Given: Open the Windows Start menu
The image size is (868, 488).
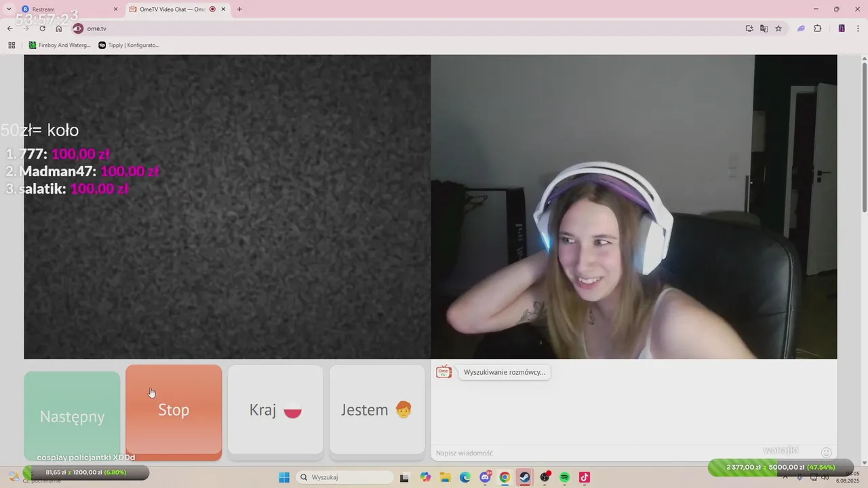Looking at the screenshot, I should point(284,477).
